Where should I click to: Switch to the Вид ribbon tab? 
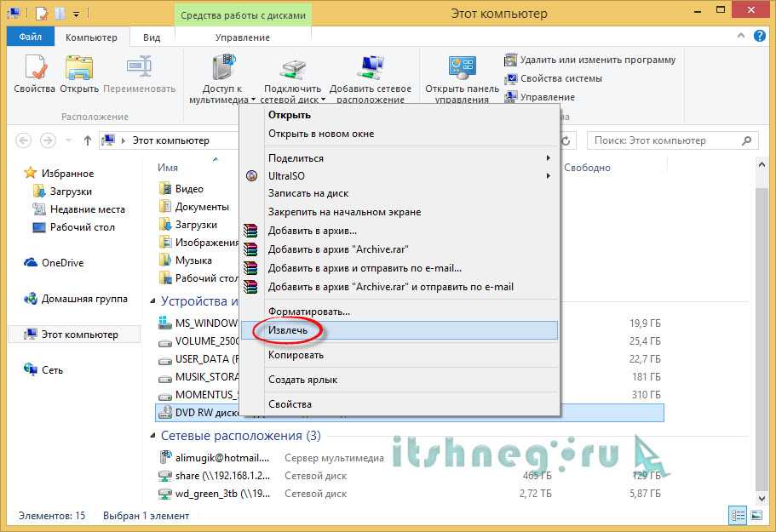pyautogui.click(x=152, y=37)
